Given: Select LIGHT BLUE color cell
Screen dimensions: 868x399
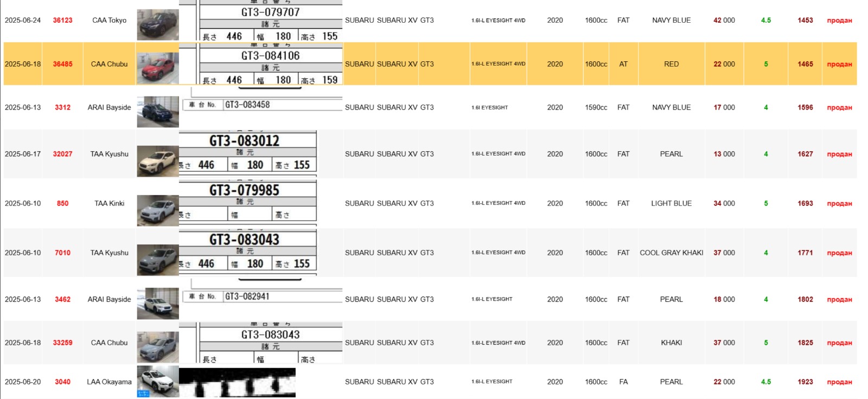Looking at the screenshot, I should click(x=672, y=203).
